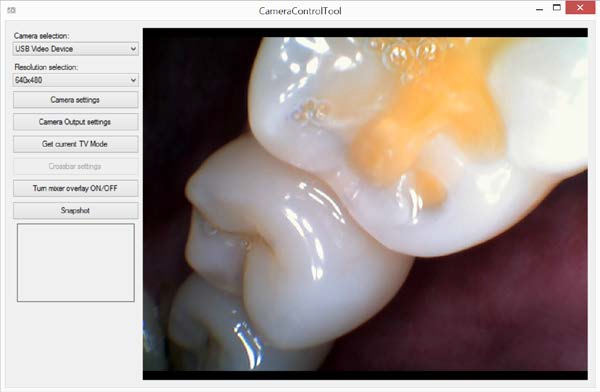Expand the Camera selection dropdown arrow
This screenshot has height=392, width=600.
[133, 49]
